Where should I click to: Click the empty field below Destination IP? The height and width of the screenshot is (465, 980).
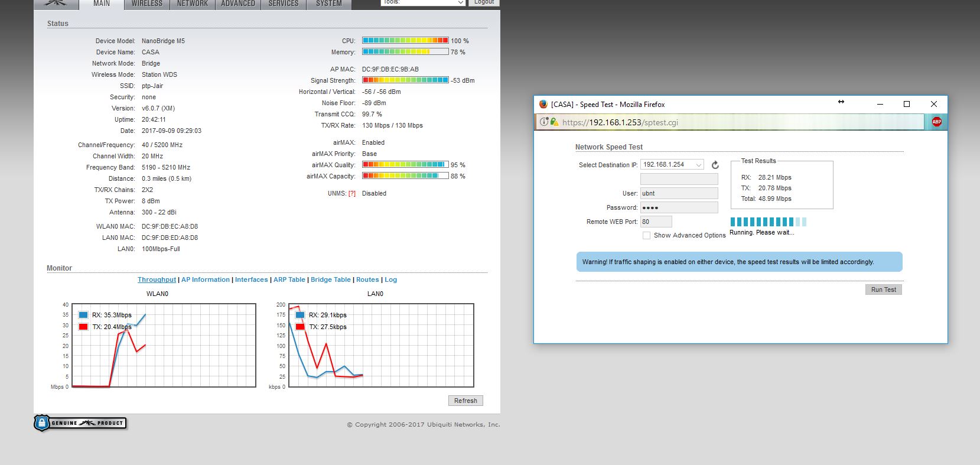(679, 179)
